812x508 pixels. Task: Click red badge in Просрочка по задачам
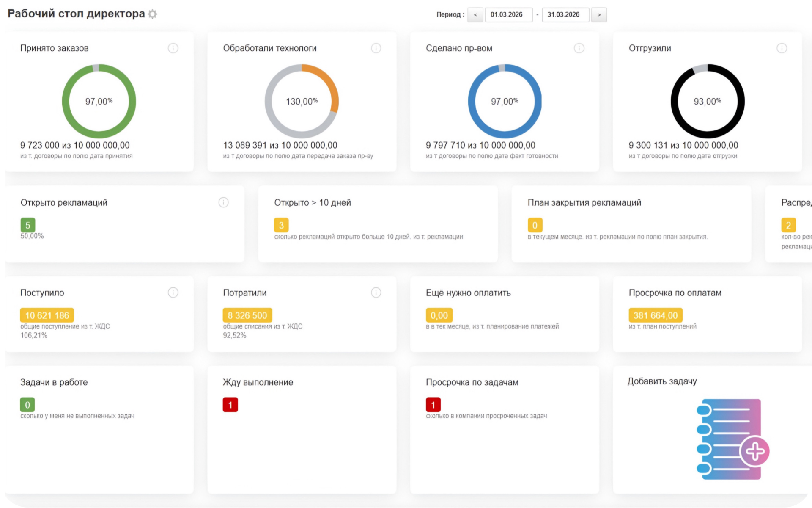(433, 405)
